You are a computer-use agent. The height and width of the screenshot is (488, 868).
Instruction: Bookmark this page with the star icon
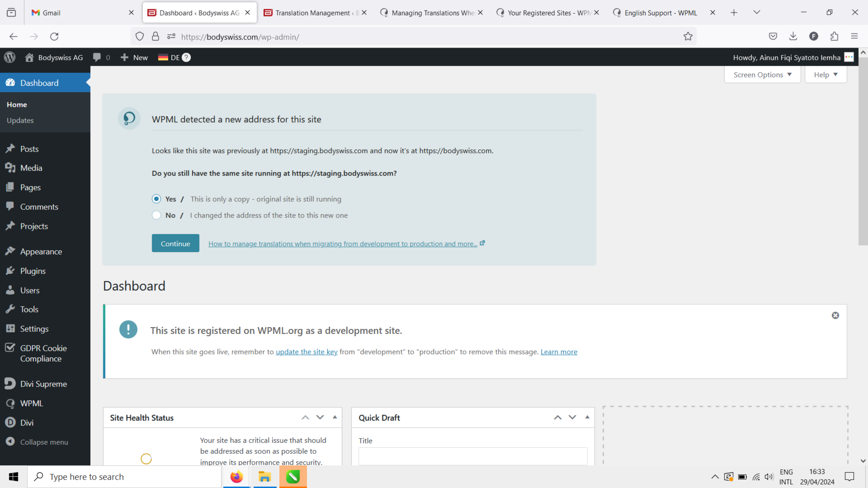click(x=688, y=36)
